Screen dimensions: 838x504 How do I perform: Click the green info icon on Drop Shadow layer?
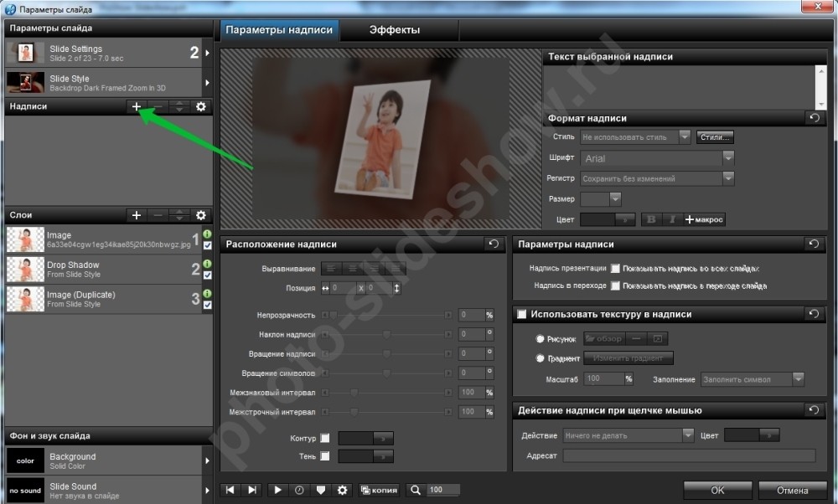(x=207, y=264)
